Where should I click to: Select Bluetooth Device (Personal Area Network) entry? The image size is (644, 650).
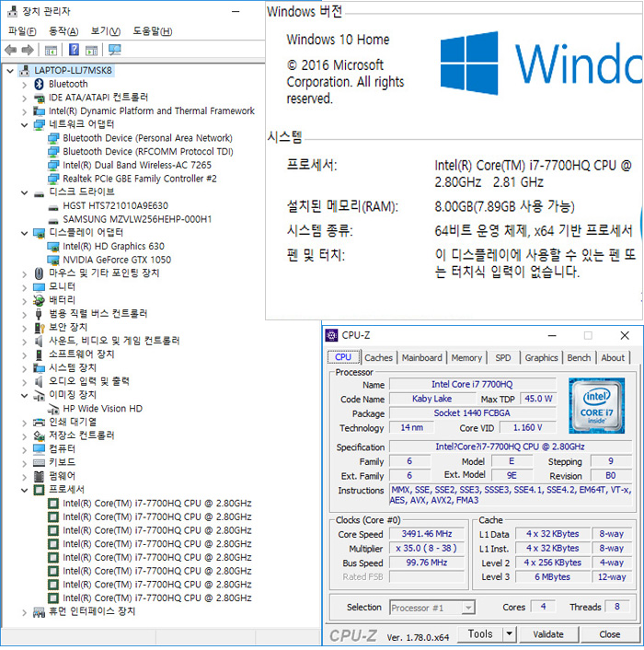pos(147,138)
